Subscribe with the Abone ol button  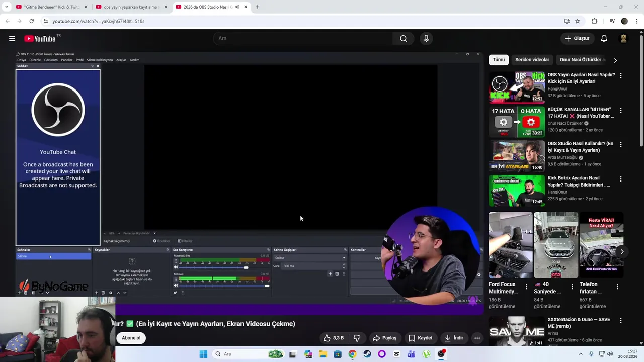[131, 338]
